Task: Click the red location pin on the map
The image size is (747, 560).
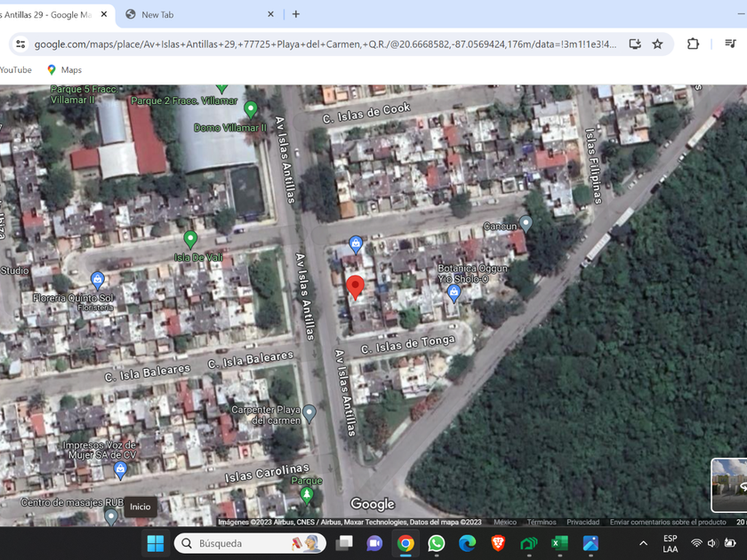Action: click(x=355, y=286)
